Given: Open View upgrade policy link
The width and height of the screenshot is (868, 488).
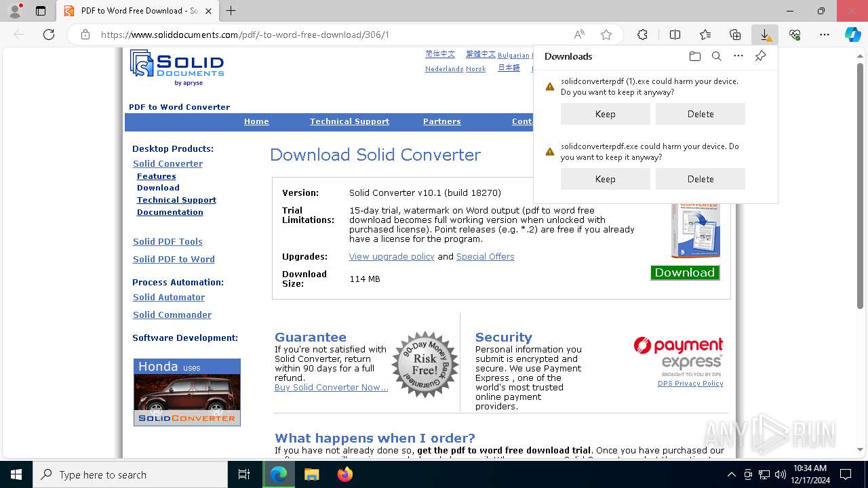Looking at the screenshot, I should click(x=391, y=256).
